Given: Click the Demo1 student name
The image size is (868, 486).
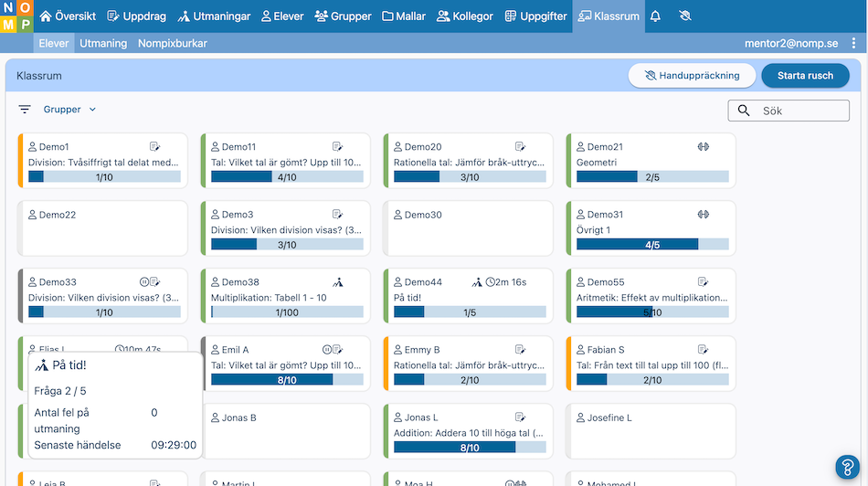Looking at the screenshot, I should coord(54,147).
